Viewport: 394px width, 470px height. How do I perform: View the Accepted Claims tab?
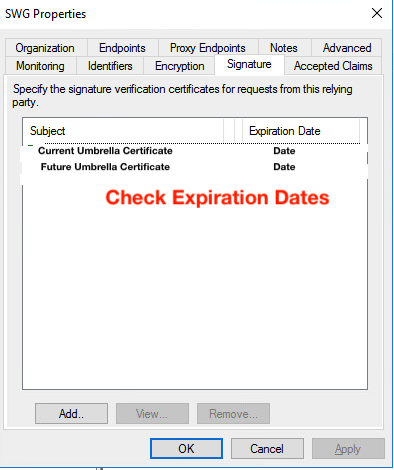(x=333, y=66)
